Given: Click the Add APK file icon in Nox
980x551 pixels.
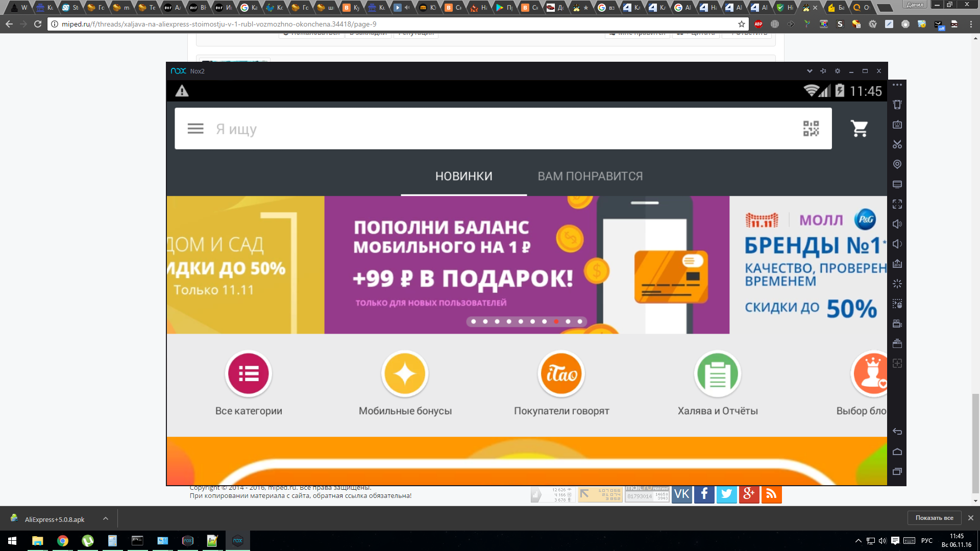Looking at the screenshot, I should pos(897,264).
